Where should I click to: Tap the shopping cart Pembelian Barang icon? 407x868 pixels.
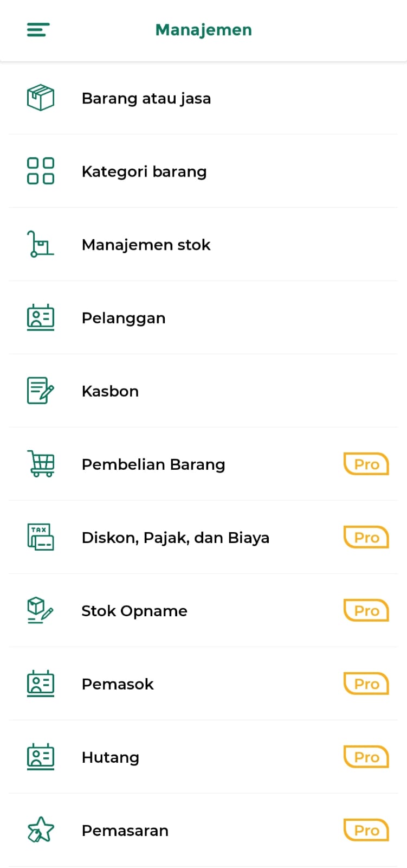[x=41, y=464]
